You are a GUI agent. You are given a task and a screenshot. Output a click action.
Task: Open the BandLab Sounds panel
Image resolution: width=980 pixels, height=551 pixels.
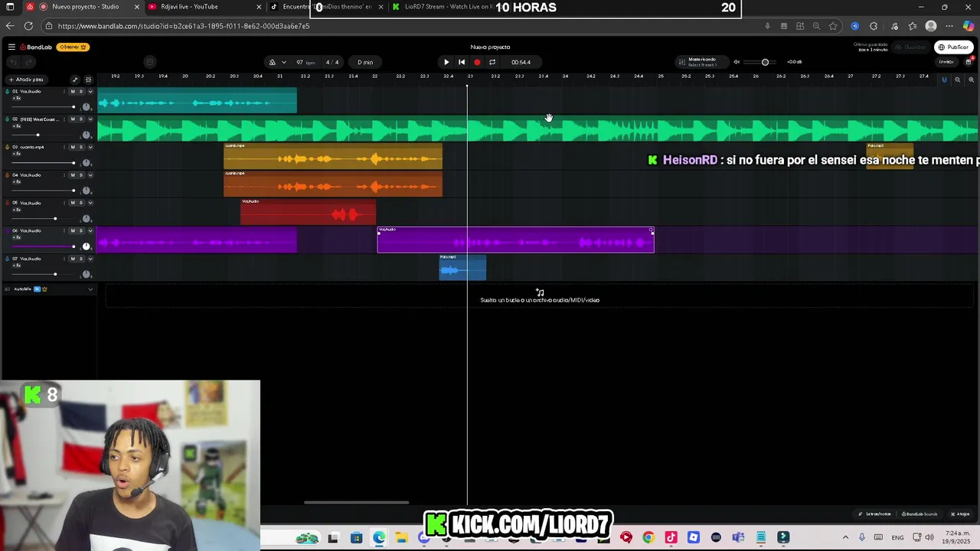click(919, 514)
